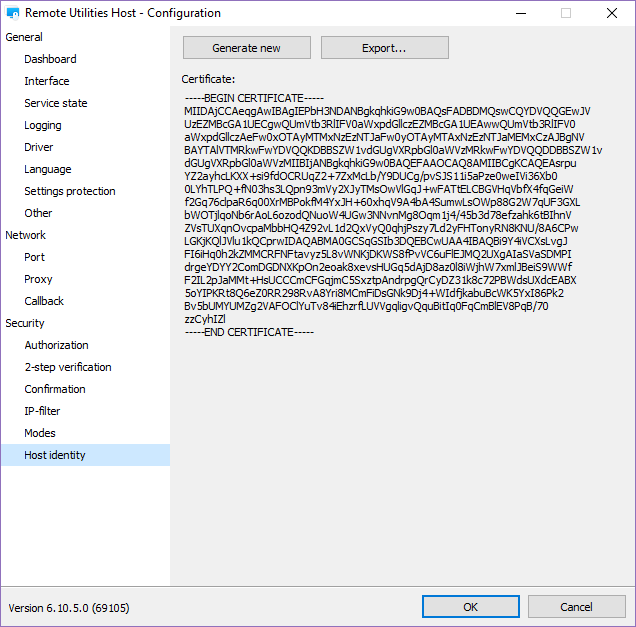Close the Configuration window

pos(612,13)
